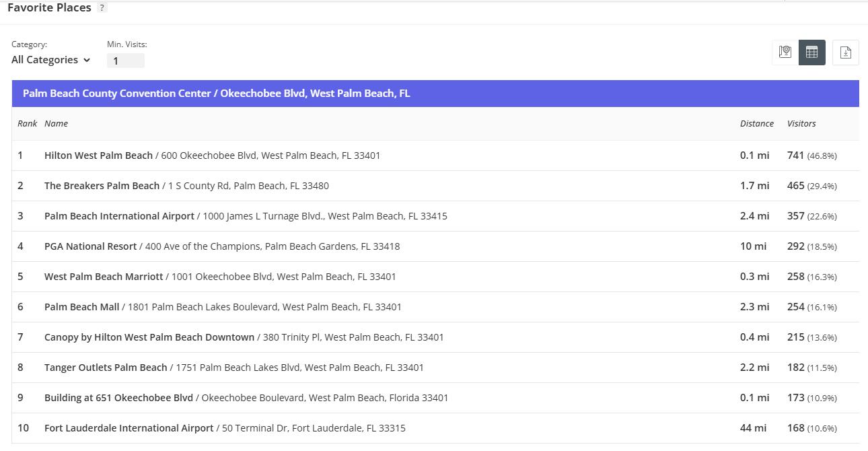Sort by the Visitors column header
Screen dimensions: 868x451
tap(801, 124)
